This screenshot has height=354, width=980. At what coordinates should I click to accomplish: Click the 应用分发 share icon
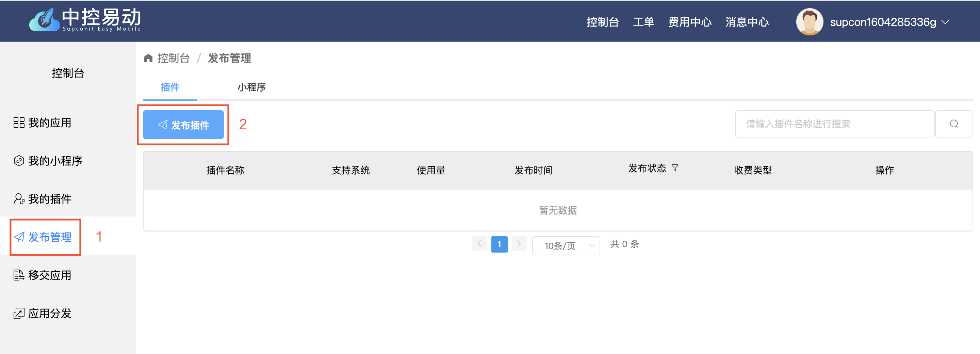coord(19,313)
